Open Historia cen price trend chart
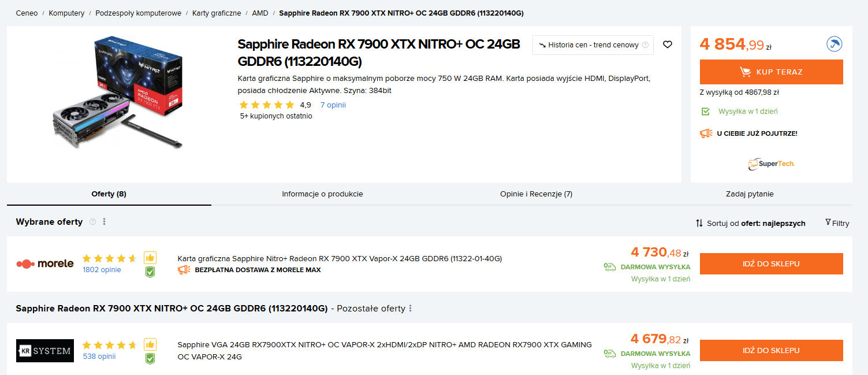This screenshot has width=868, height=375. (593, 45)
